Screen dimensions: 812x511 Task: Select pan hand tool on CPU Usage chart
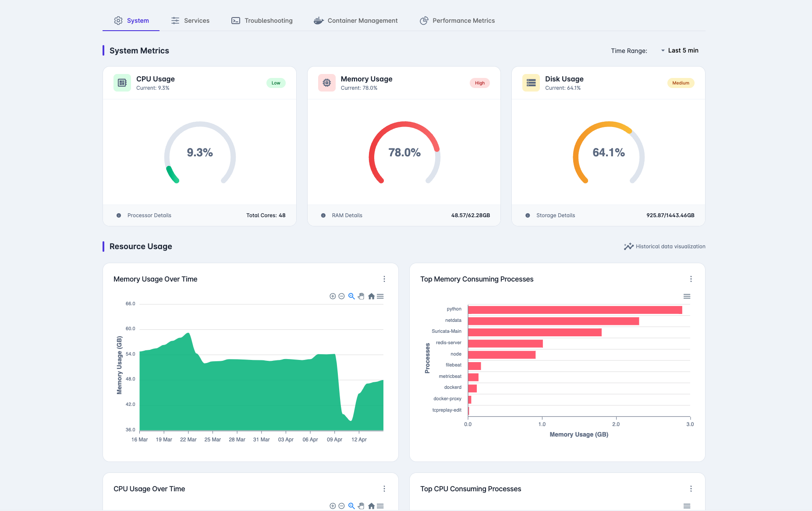pos(361,506)
